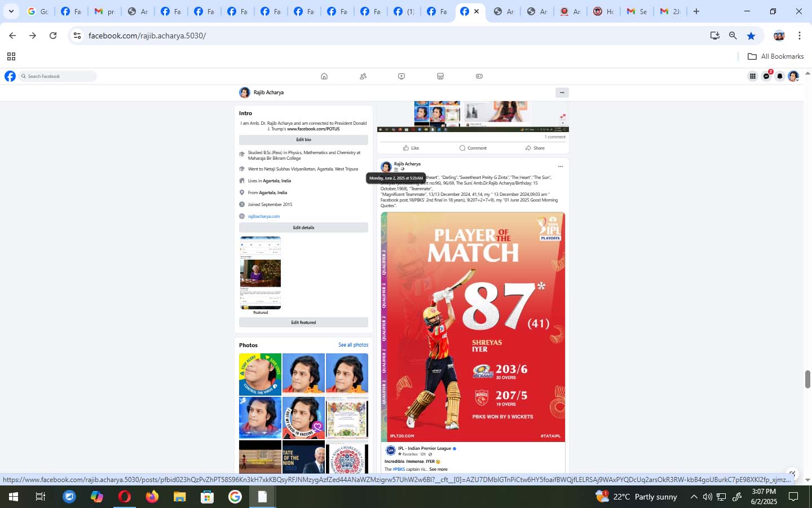Open the Covid vaccine frame photo thumbnail
This screenshot has width=812, height=508.
coord(303,418)
